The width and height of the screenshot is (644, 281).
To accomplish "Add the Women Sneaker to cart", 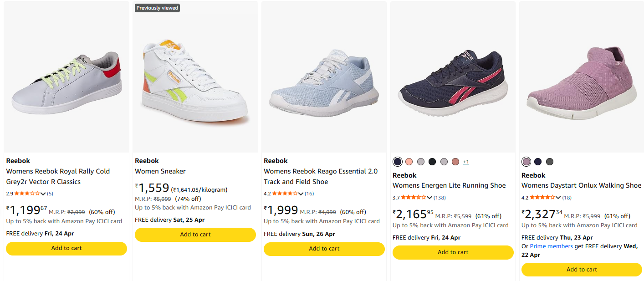I will pyautogui.click(x=195, y=235).
